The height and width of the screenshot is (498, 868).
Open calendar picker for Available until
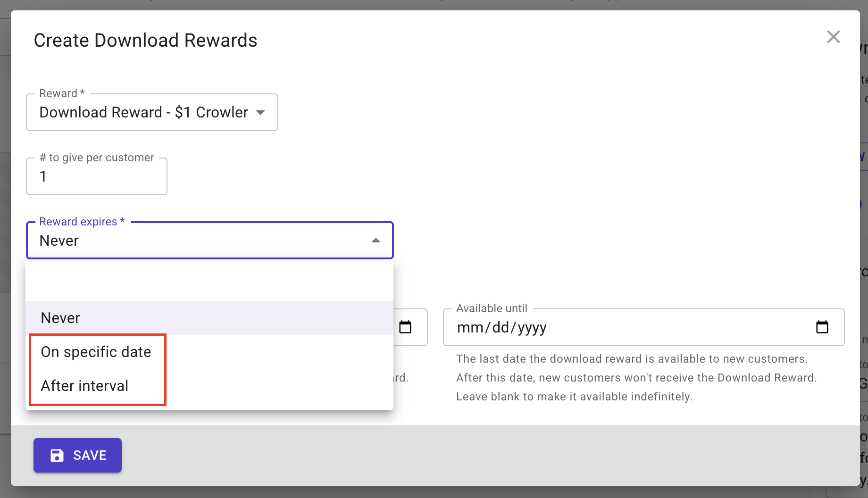tap(822, 327)
